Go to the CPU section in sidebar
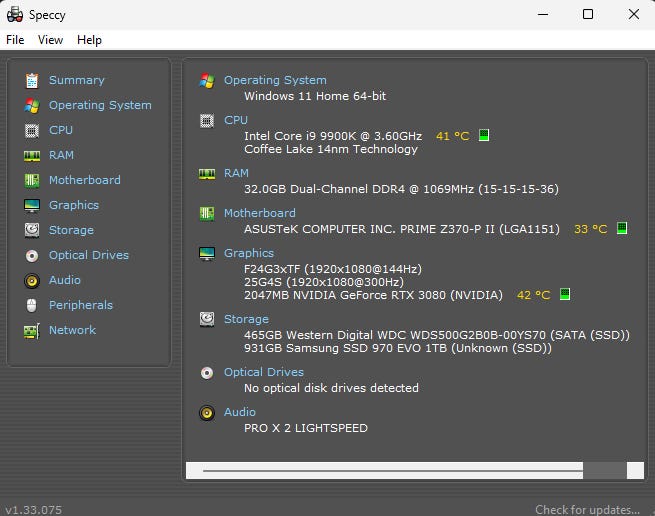This screenshot has width=655, height=516. coord(61,130)
